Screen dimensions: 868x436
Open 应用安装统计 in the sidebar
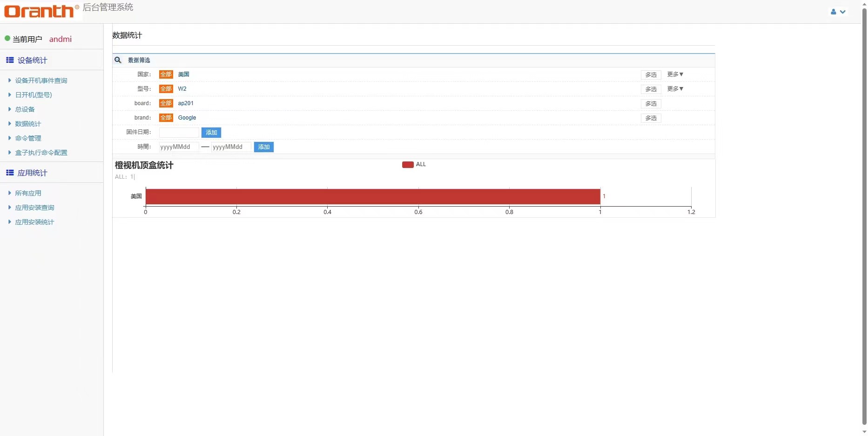coord(34,222)
